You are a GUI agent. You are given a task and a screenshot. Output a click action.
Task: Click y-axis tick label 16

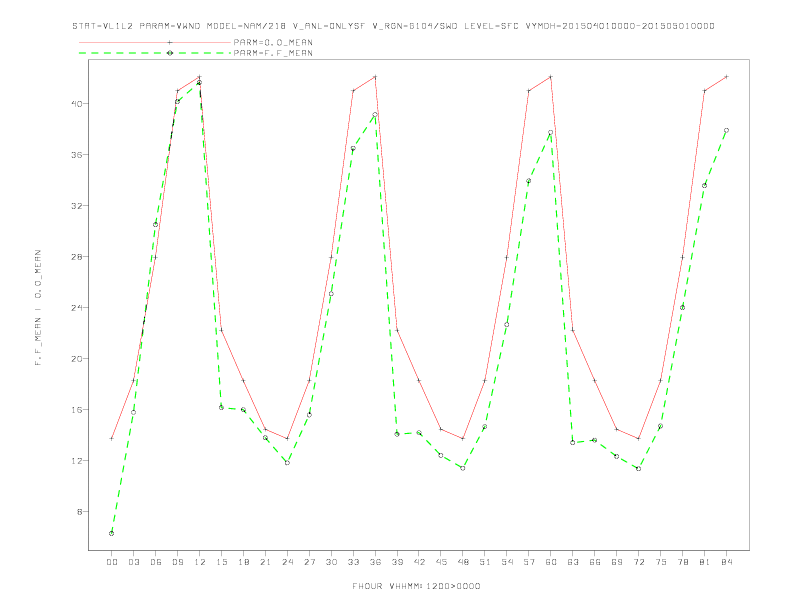point(77,410)
